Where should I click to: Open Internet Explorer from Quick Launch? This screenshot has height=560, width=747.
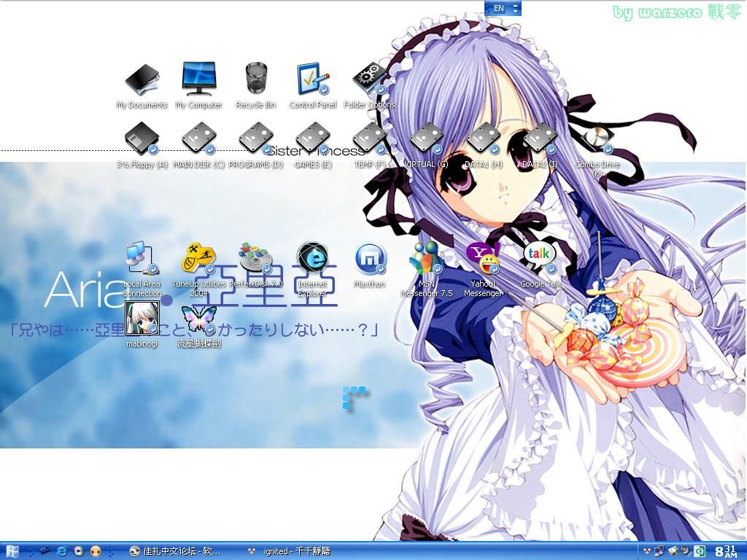[x=62, y=551]
